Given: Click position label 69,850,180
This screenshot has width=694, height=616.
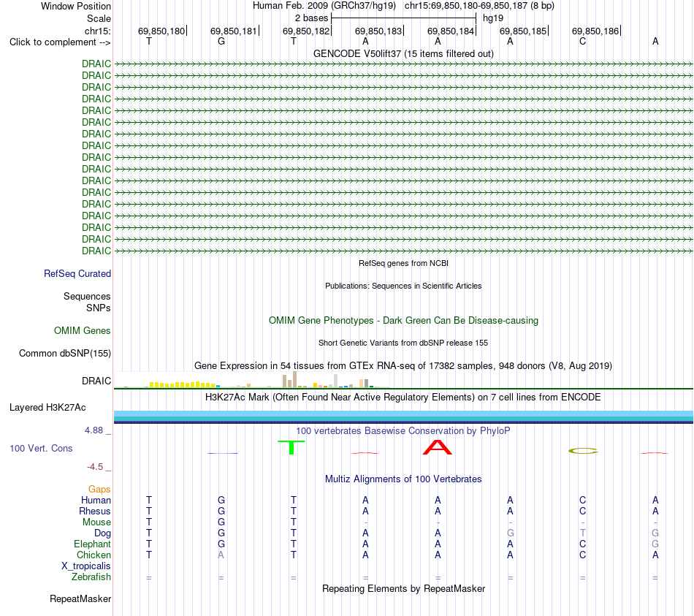Looking at the screenshot, I should click(161, 31).
